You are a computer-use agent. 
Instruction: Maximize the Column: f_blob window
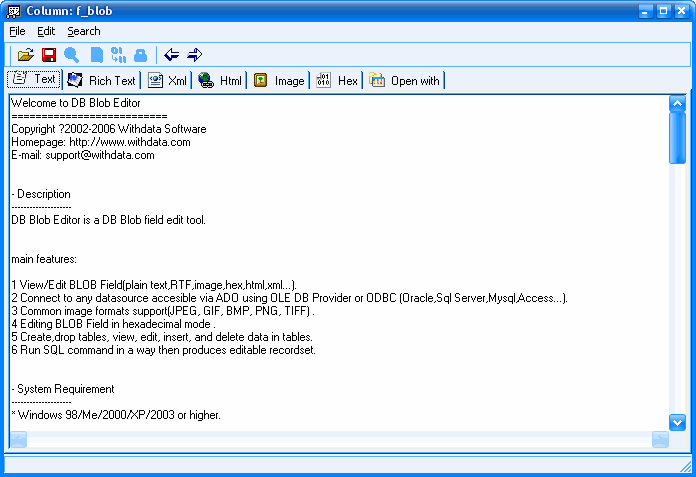click(x=663, y=11)
